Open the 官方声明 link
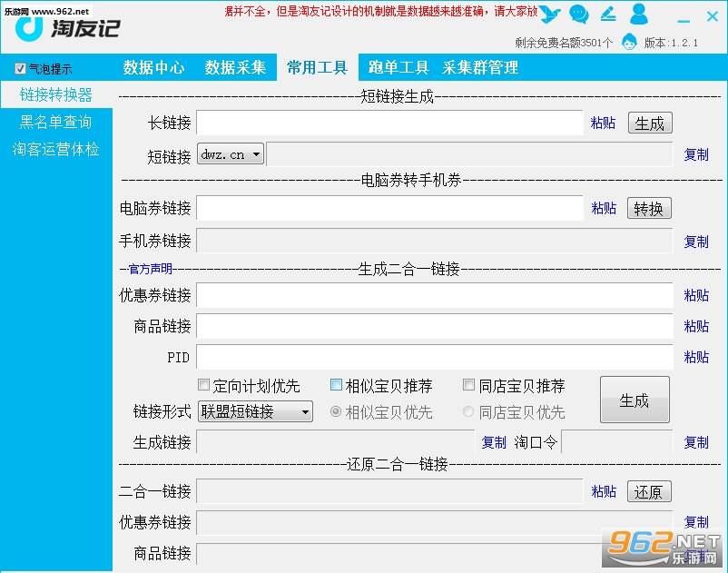This screenshot has height=573, width=728. [150, 269]
